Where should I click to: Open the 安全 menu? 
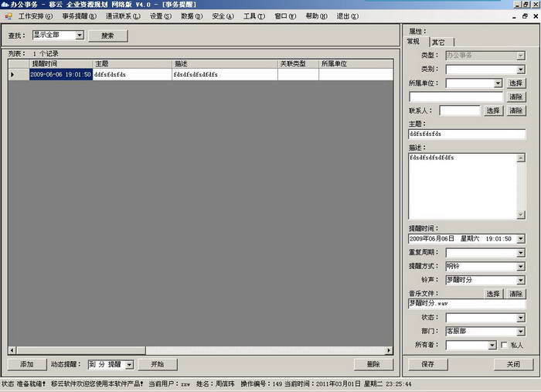[x=223, y=16]
